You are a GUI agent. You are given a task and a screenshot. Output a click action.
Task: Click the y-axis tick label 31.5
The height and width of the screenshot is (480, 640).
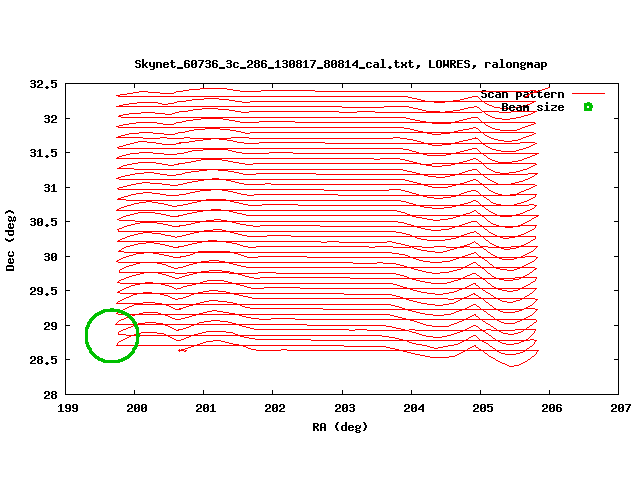[42, 153]
